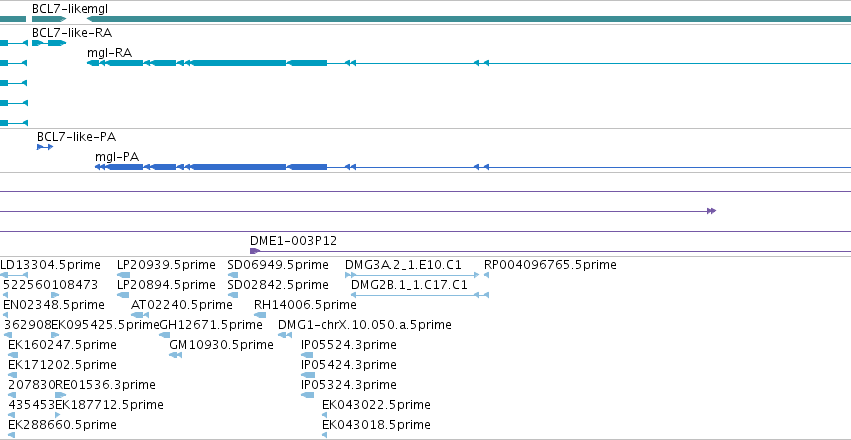This screenshot has height=440, width=851.
Task: Select the EK160247.5prime EST
Action: [62, 345]
